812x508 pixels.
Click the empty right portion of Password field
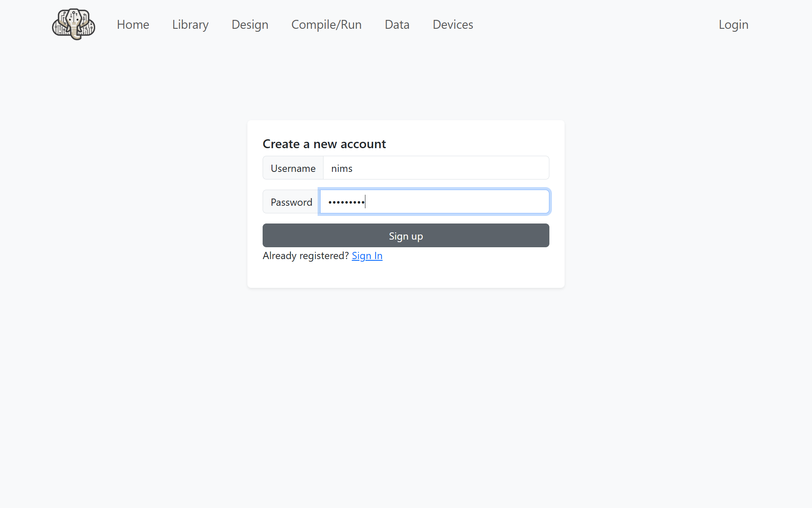pos(486,202)
